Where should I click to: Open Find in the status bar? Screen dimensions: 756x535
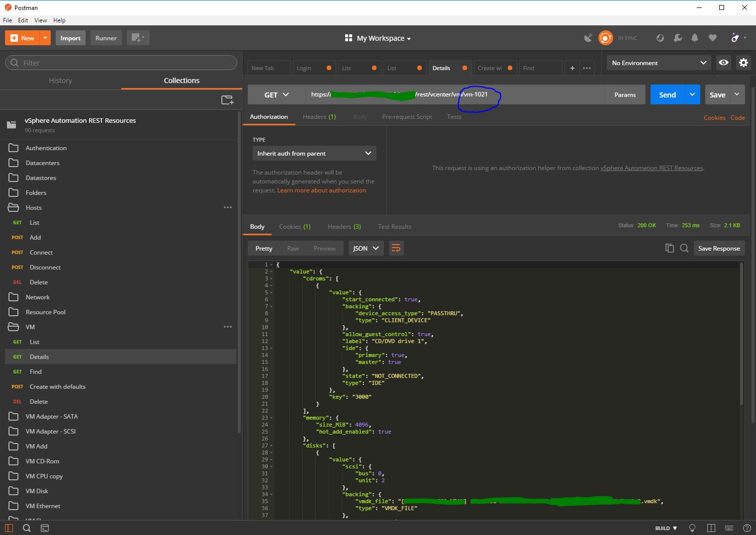point(27,528)
